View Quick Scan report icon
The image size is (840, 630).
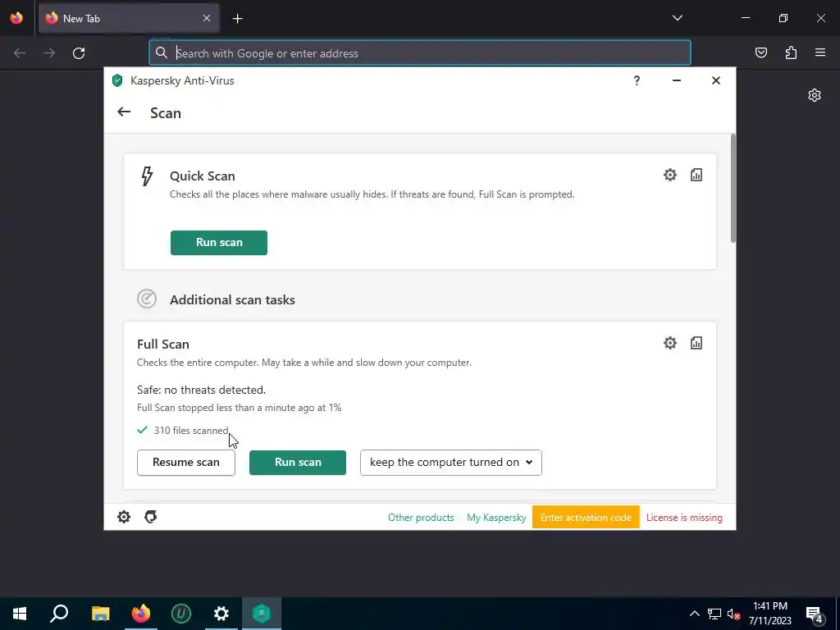pyautogui.click(x=696, y=175)
